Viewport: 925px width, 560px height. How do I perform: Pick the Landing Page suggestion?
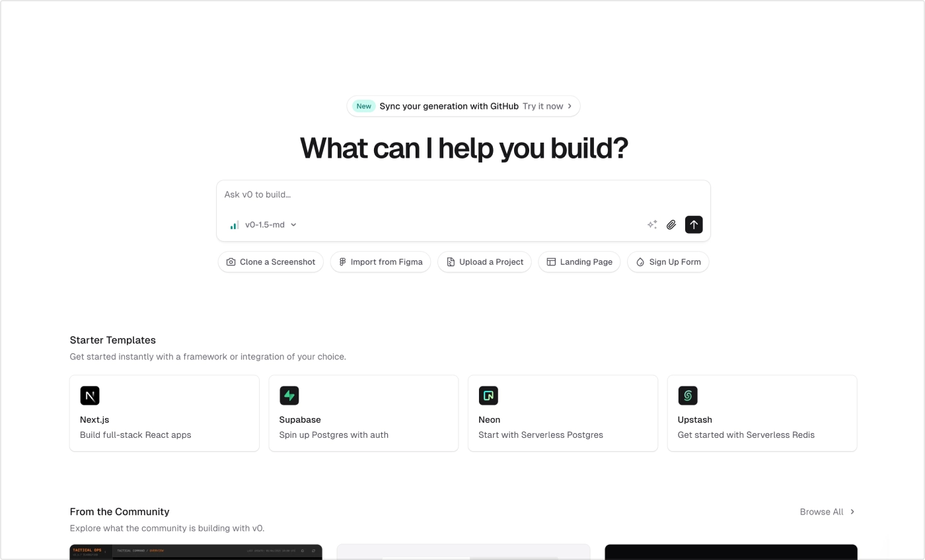tap(579, 262)
